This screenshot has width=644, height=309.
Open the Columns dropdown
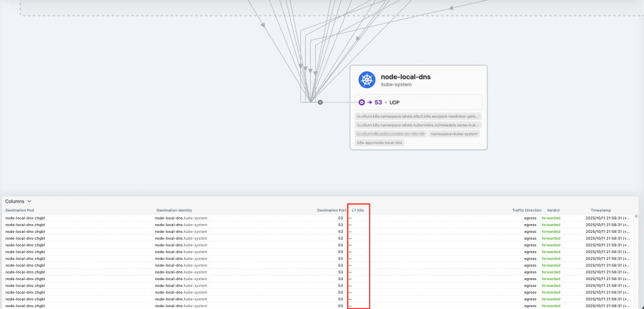(x=18, y=201)
